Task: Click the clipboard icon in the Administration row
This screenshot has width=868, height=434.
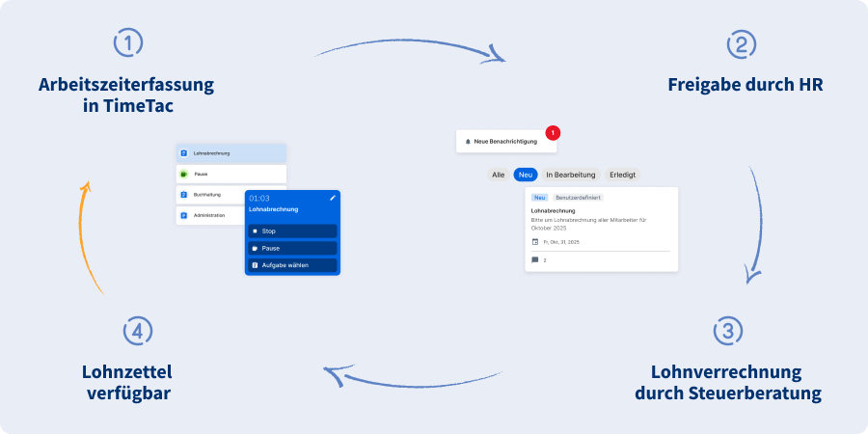Action: [x=184, y=215]
